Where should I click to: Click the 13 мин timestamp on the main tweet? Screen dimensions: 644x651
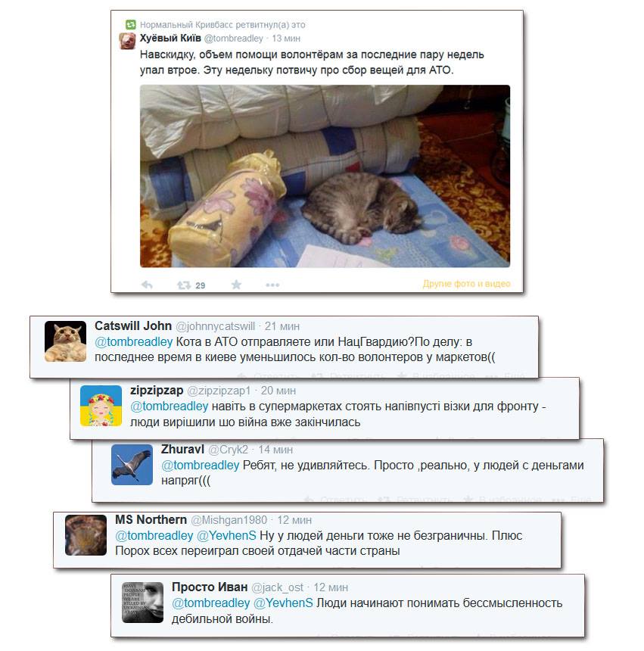[x=286, y=38]
